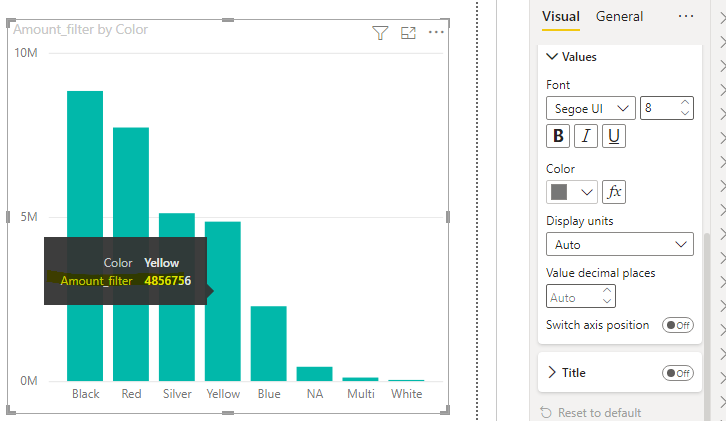Toggle bold for values font
The image size is (726, 421).
[558, 136]
